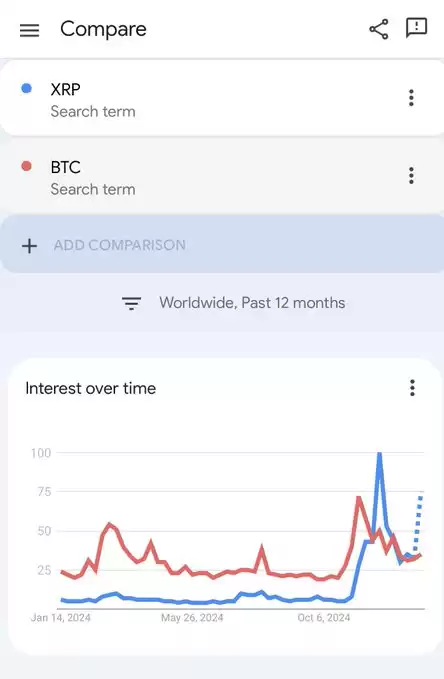Open Interest over time chart options
Screen dimensions: 444x679
tap(412, 388)
